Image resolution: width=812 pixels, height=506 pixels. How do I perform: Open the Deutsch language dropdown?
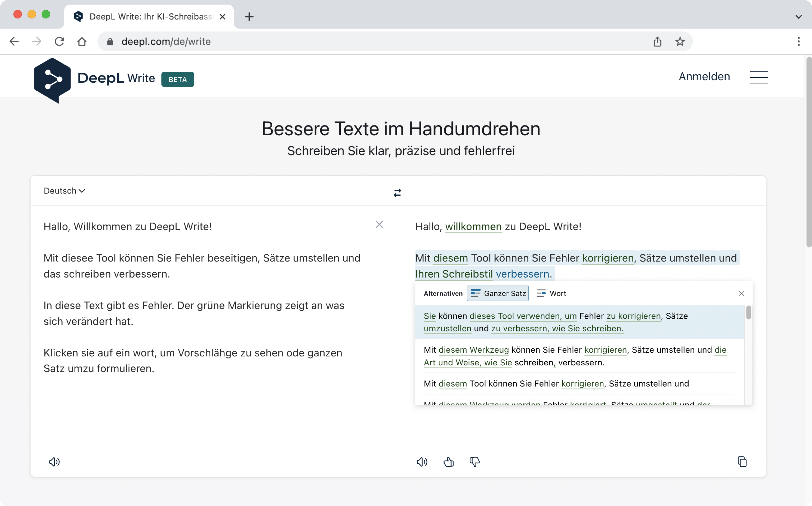click(x=64, y=191)
